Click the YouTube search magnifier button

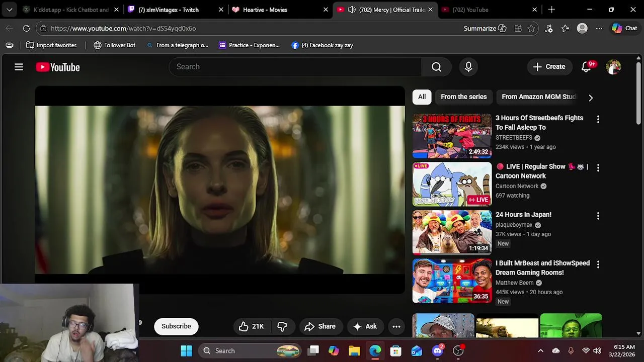click(x=436, y=67)
